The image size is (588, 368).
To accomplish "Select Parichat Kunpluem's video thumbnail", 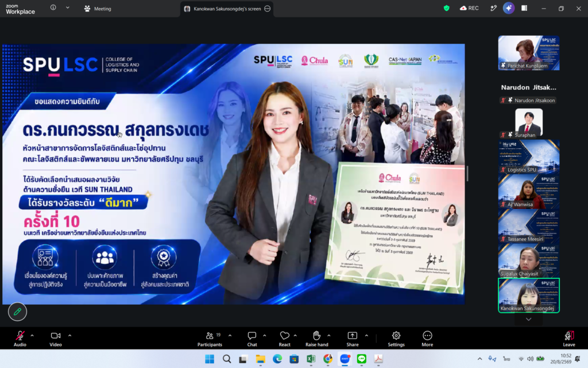I will pyautogui.click(x=529, y=53).
